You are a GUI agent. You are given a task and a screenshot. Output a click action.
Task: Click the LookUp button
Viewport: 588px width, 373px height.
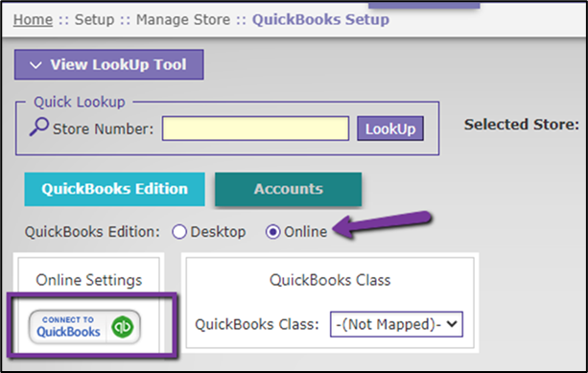point(390,128)
